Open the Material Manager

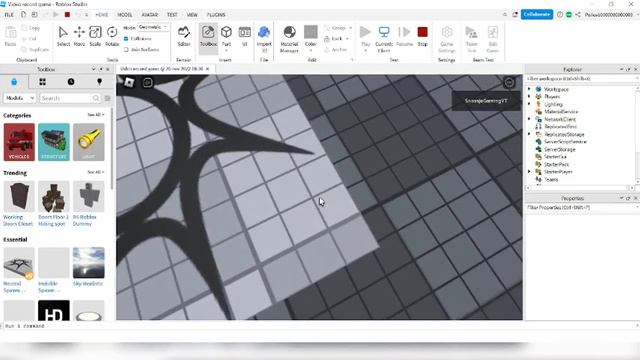pyautogui.click(x=289, y=39)
